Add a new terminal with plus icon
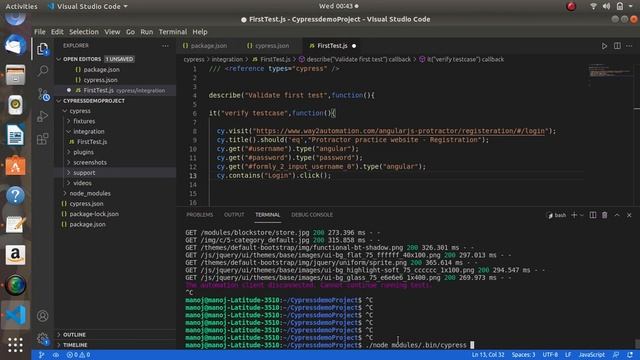640x360 pixels. [574, 215]
